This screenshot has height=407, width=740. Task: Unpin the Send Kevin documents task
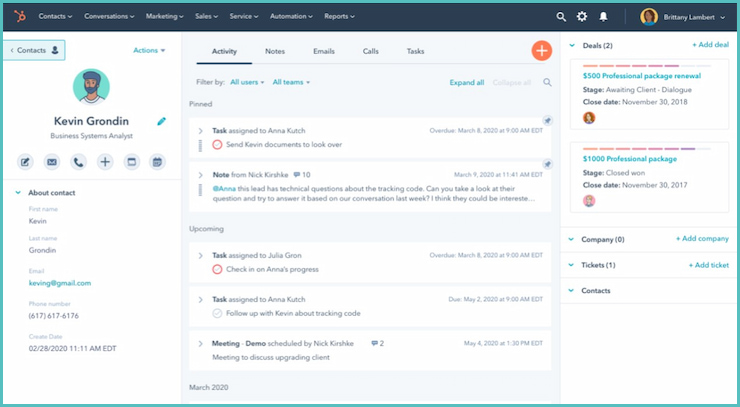547,121
